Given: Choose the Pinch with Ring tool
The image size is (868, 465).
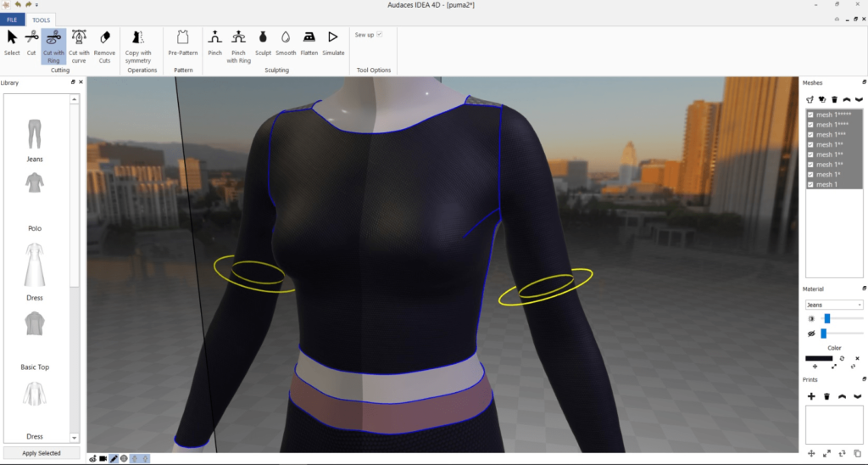Looking at the screenshot, I should tap(238, 47).
